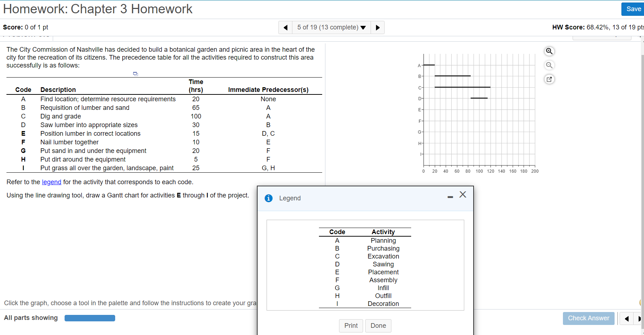Click 'Put dirt around the equipment' text
Screen dimensions: 644x335
coord(83,159)
